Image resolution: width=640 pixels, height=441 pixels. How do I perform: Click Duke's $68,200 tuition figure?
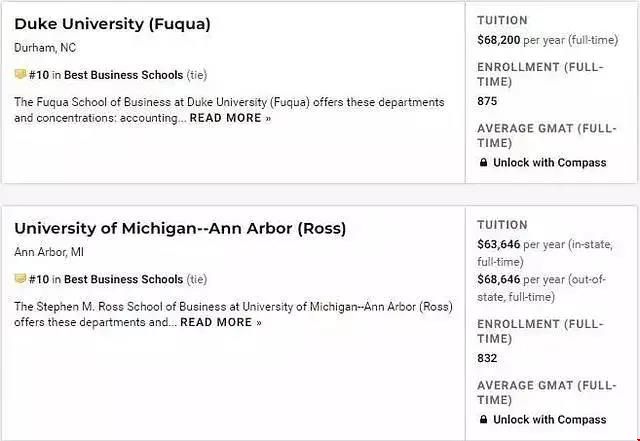coord(499,40)
